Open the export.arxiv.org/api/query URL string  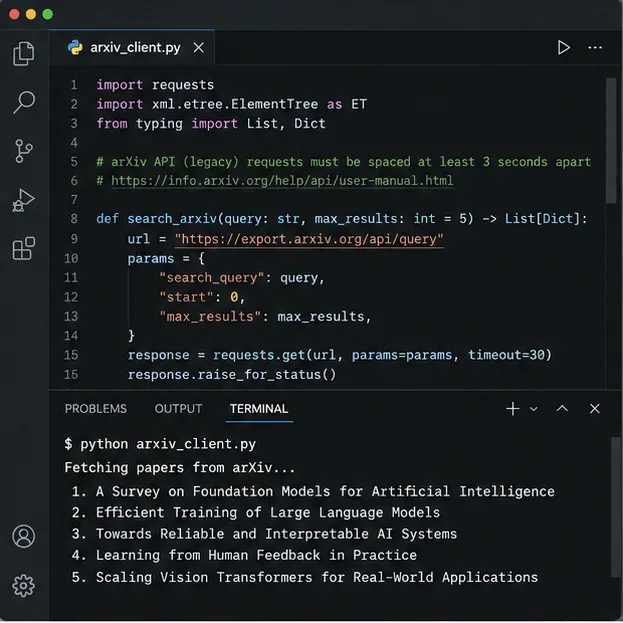pyautogui.click(x=309, y=239)
